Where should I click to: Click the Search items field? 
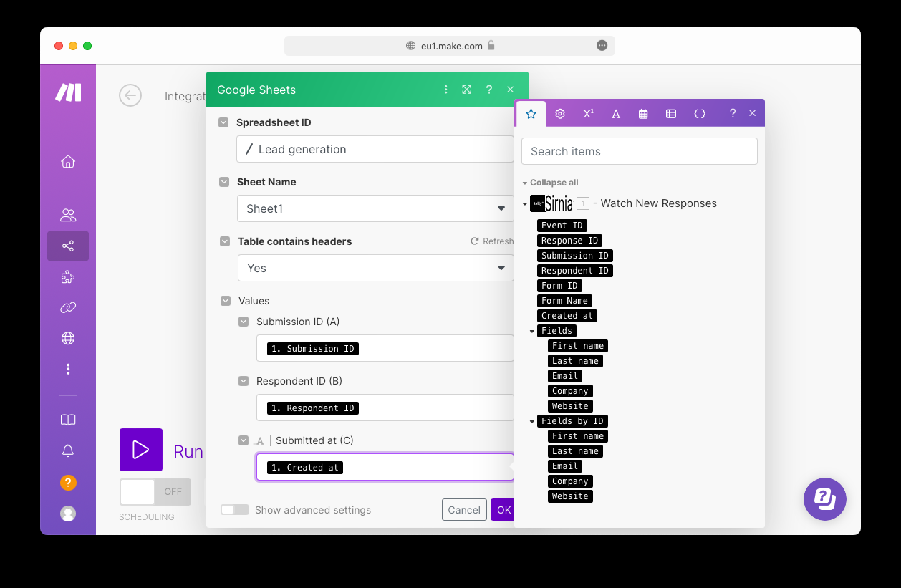(640, 151)
